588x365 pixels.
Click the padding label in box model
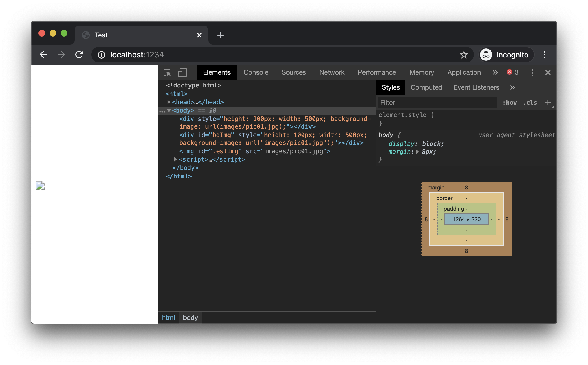point(454,209)
